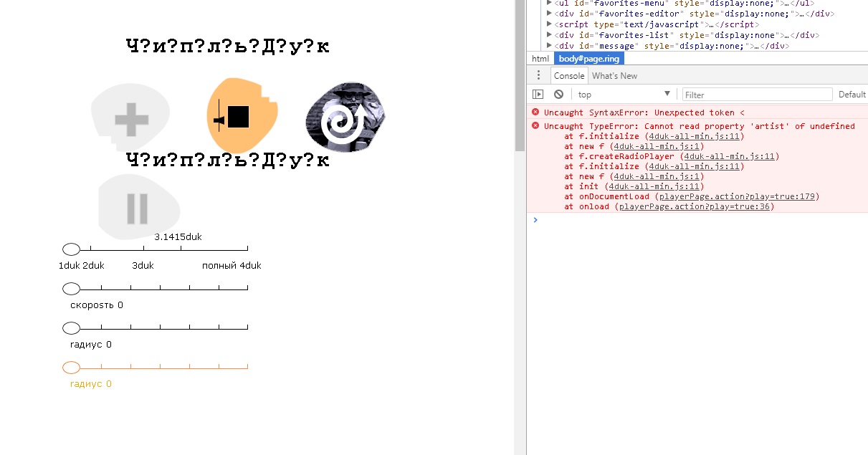Click the 'полный 4duk' slider label
The width and height of the screenshot is (868, 455).
pos(232,265)
